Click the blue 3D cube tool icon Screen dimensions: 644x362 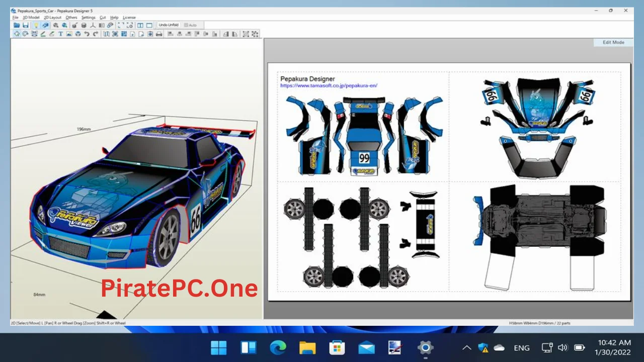(x=78, y=34)
